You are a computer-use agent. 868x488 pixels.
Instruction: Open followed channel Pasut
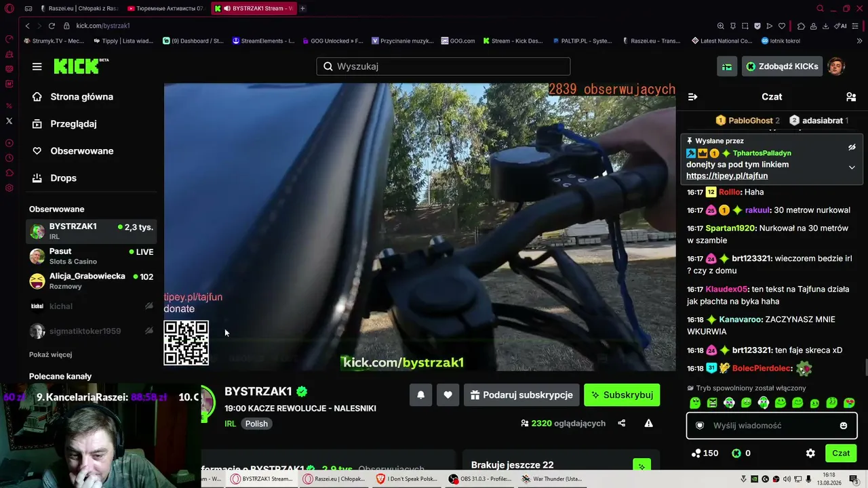(x=91, y=256)
